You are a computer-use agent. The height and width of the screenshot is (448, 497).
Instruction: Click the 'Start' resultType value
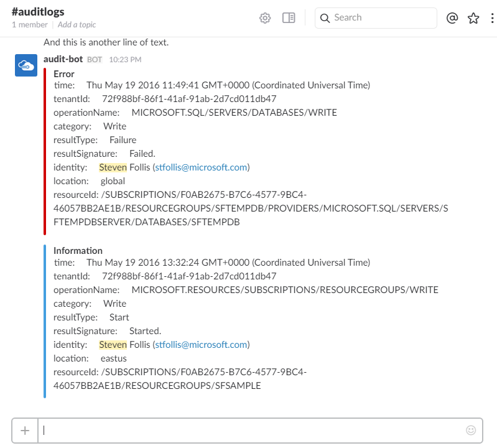119,317
